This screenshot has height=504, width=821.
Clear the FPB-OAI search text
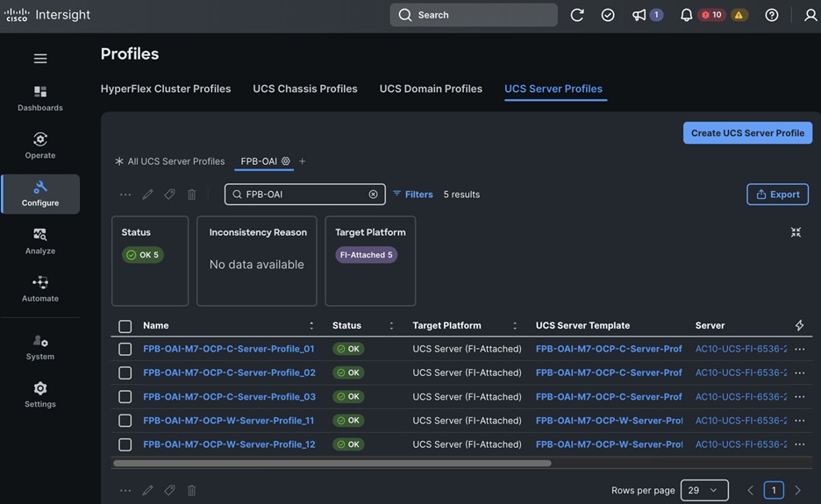(373, 195)
